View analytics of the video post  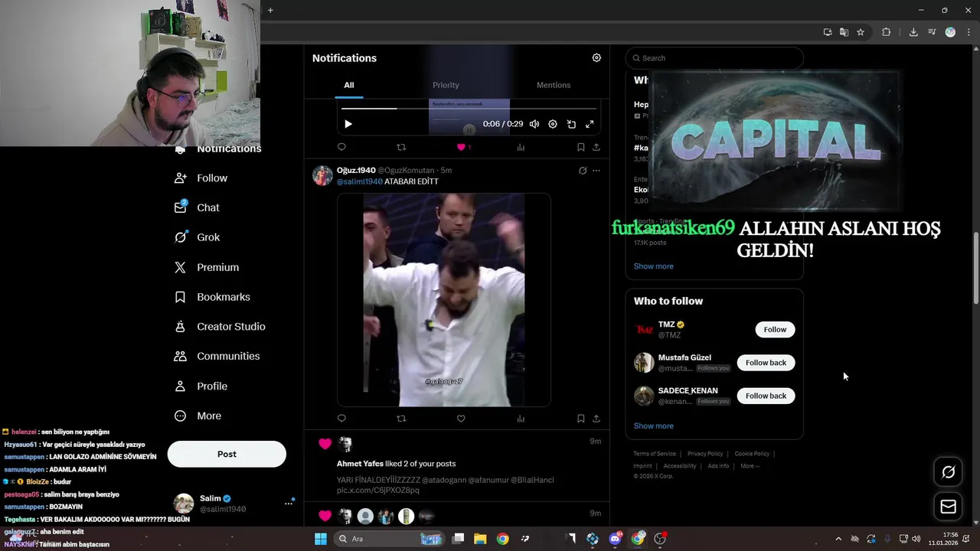tap(521, 147)
